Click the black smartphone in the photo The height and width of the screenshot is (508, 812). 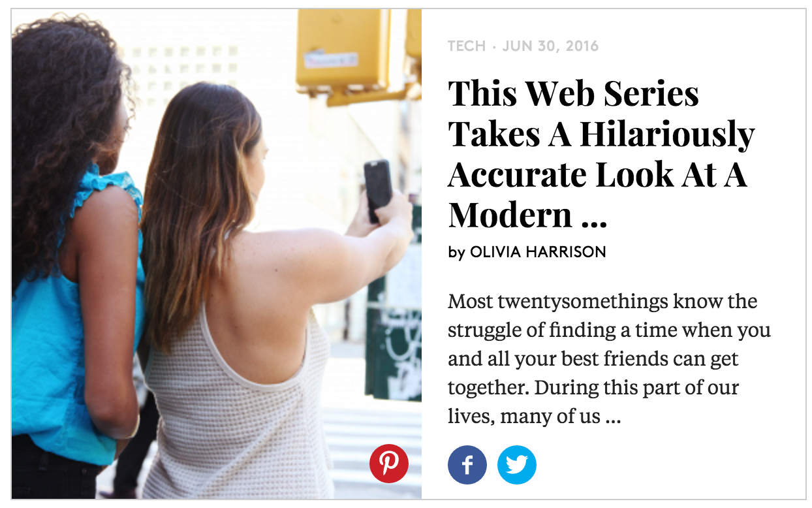[378, 190]
